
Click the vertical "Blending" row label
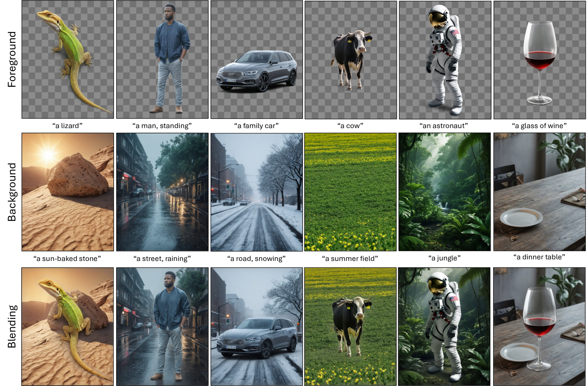coord(12,326)
